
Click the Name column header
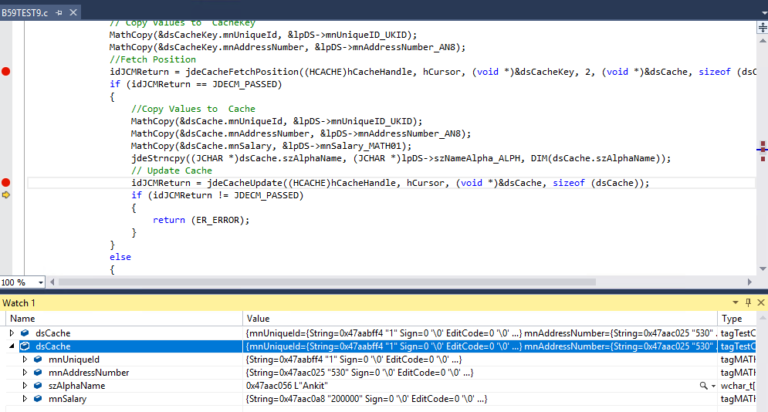124,318
